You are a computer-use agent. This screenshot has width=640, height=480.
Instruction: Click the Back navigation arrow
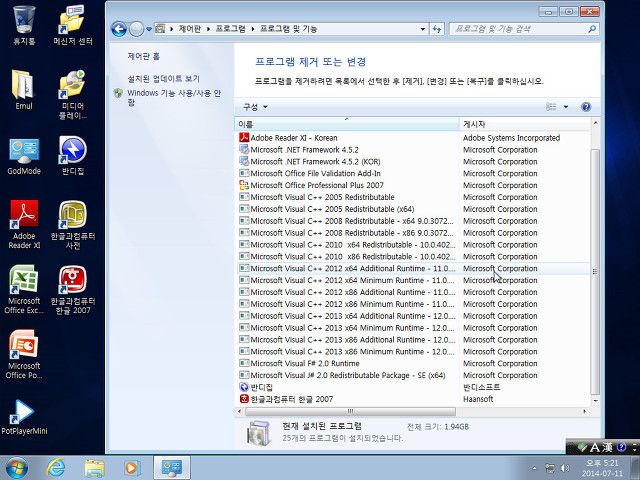point(119,29)
